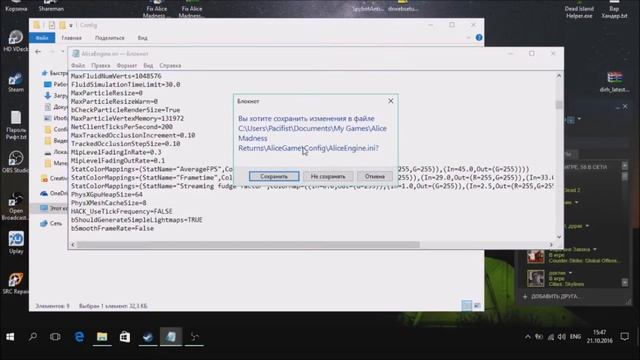Open the Notepad Файл menu
Image resolution: width=640 pixels, height=360 pixels.
click(x=78, y=65)
